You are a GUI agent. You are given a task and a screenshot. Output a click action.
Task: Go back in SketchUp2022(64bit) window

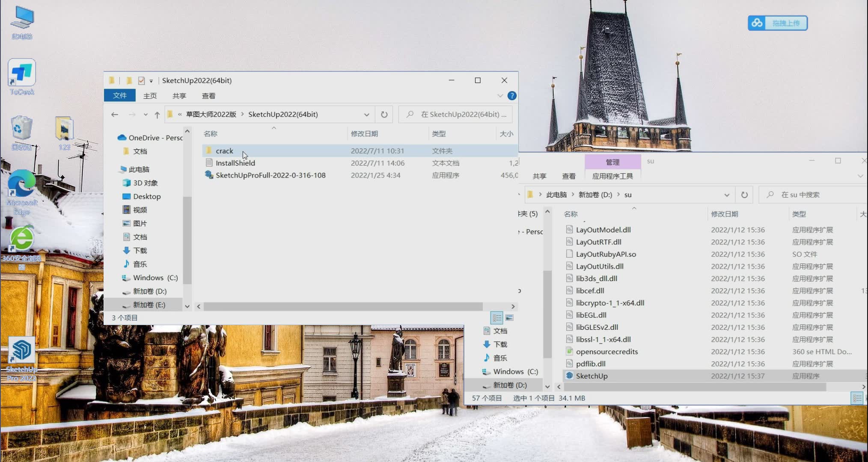click(114, 115)
